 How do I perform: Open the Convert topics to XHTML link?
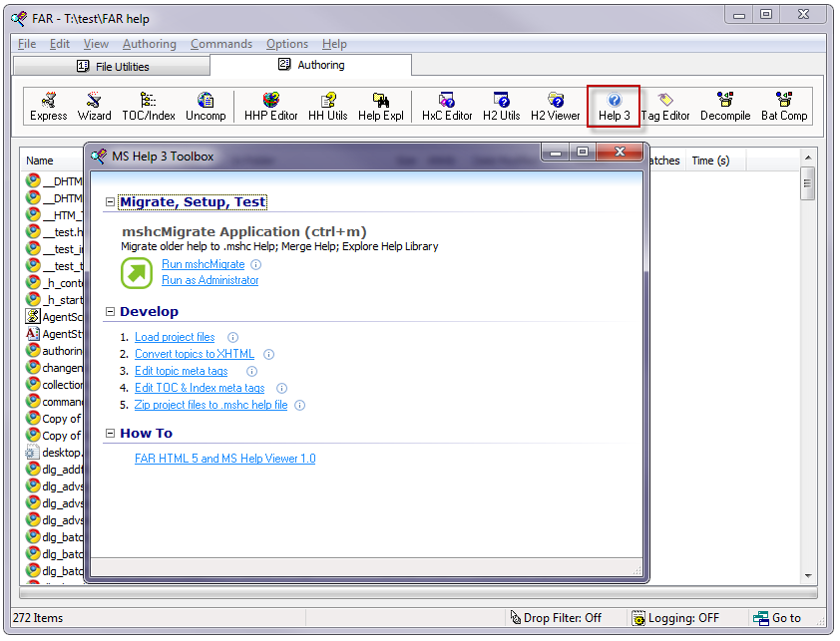point(195,354)
